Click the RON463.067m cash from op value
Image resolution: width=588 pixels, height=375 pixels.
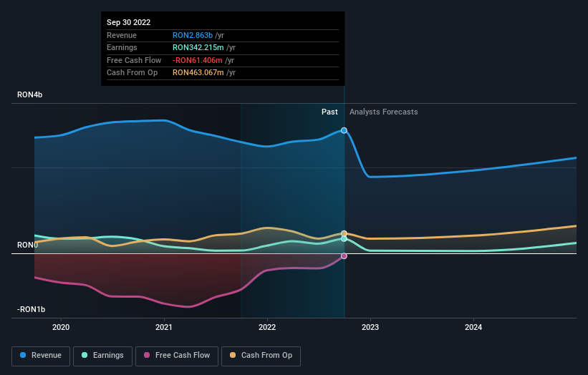(198, 73)
